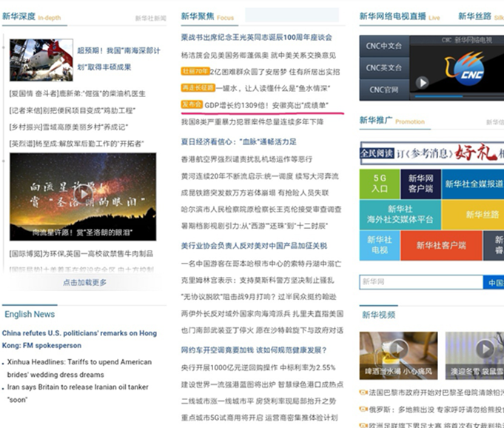Click the 发布会 orange tag

[192, 104]
